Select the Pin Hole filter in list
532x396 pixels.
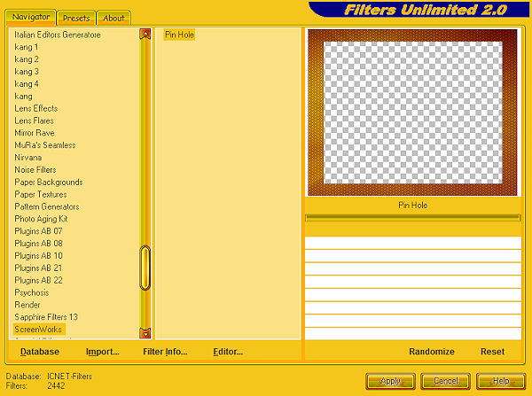pos(179,35)
